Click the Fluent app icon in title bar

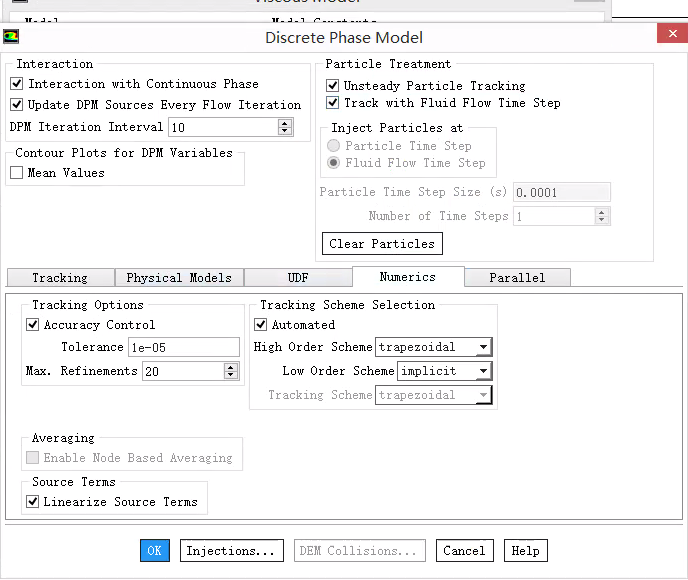coord(12,37)
